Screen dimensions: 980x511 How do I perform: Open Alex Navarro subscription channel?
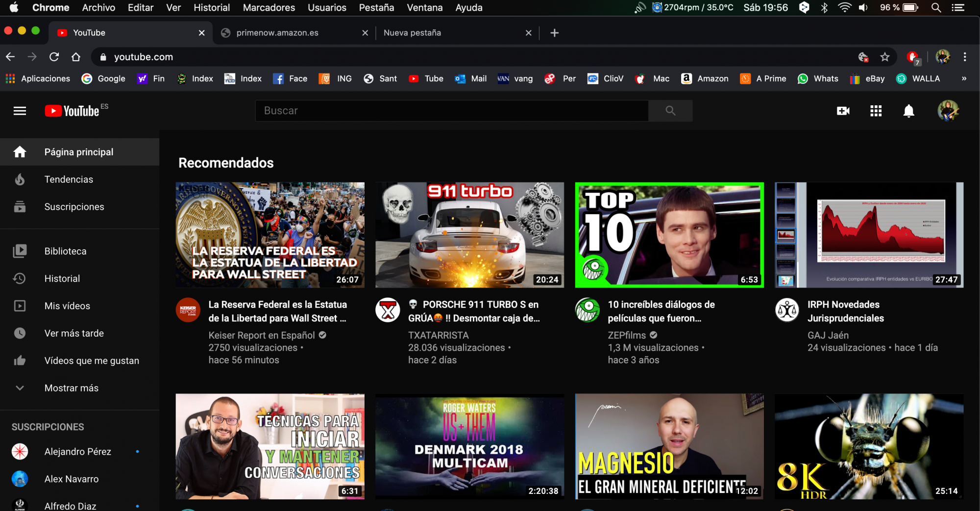pos(79,479)
